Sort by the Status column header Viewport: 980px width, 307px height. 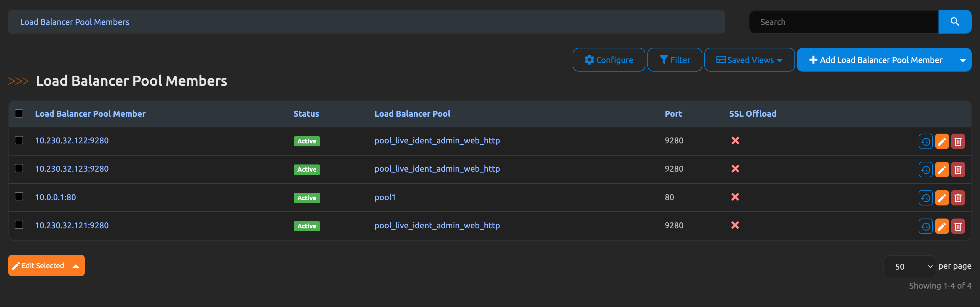(x=306, y=113)
